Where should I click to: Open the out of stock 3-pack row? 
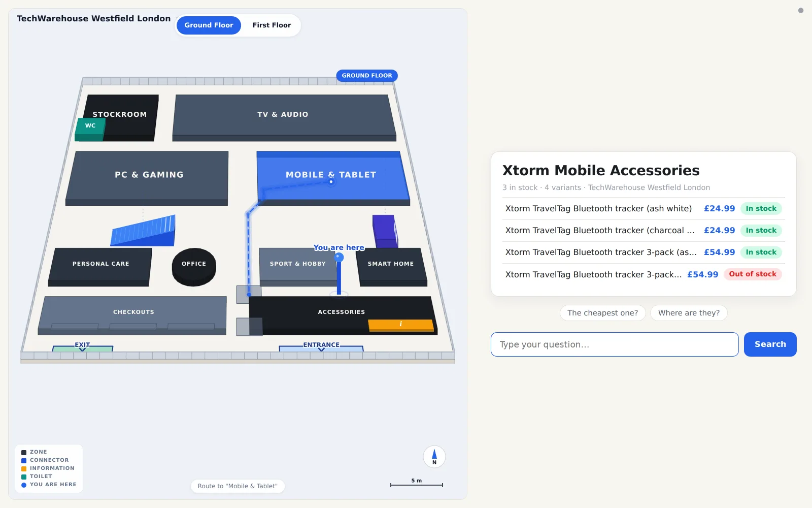click(644, 274)
